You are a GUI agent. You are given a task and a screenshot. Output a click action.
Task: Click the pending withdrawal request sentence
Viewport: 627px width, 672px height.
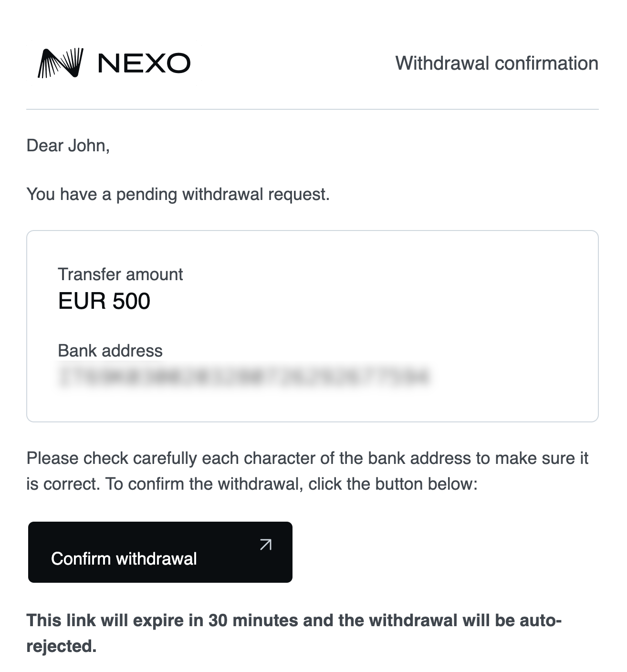tap(179, 194)
